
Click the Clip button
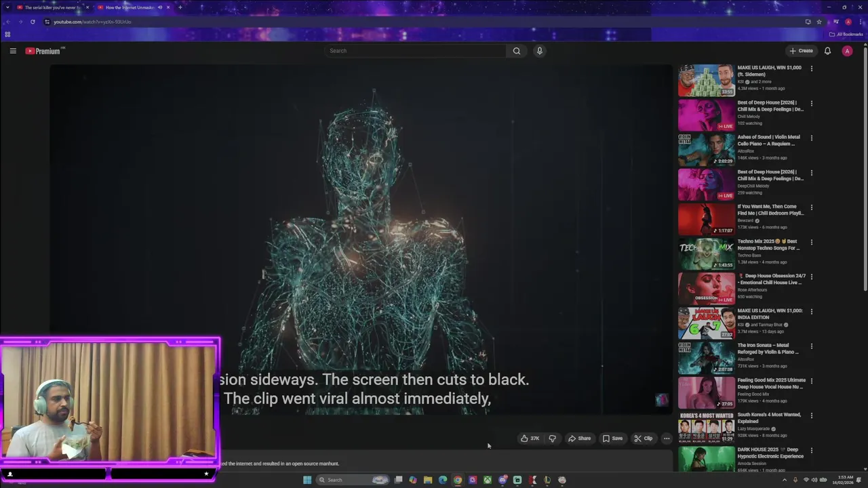[x=643, y=439]
